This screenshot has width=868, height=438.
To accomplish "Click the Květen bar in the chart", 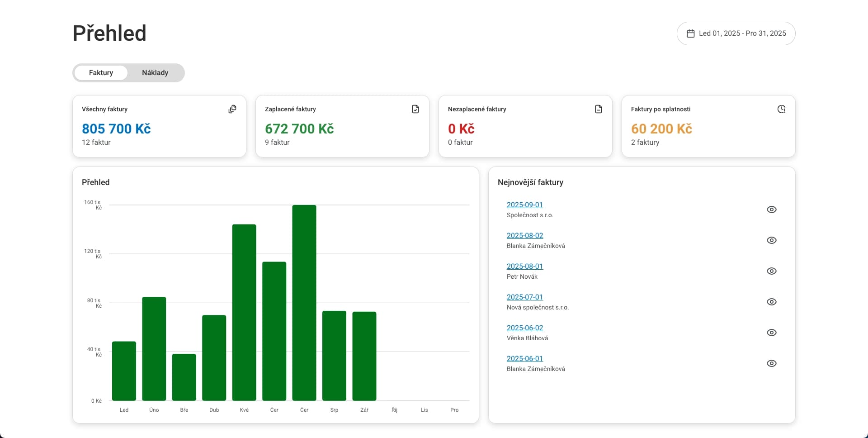I will point(244,312).
